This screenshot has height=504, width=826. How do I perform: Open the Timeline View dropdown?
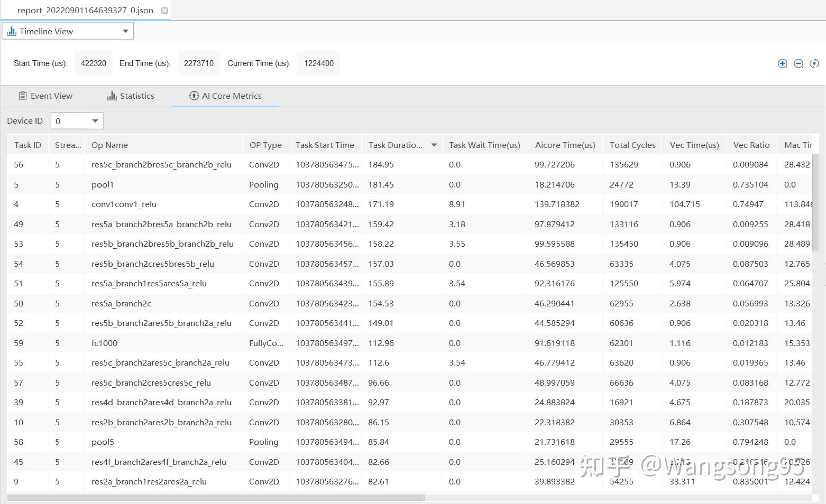[x=125, y=31]
